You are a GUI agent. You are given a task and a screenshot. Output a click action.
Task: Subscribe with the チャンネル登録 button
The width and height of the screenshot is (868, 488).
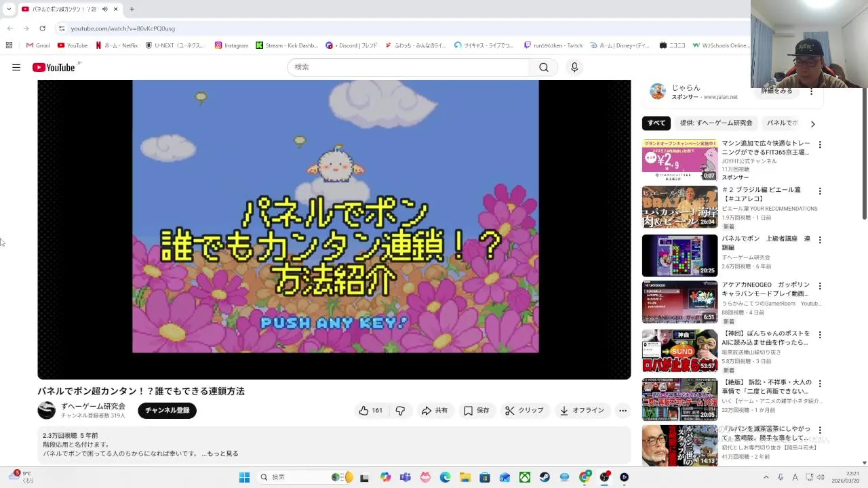coord(167,411)
